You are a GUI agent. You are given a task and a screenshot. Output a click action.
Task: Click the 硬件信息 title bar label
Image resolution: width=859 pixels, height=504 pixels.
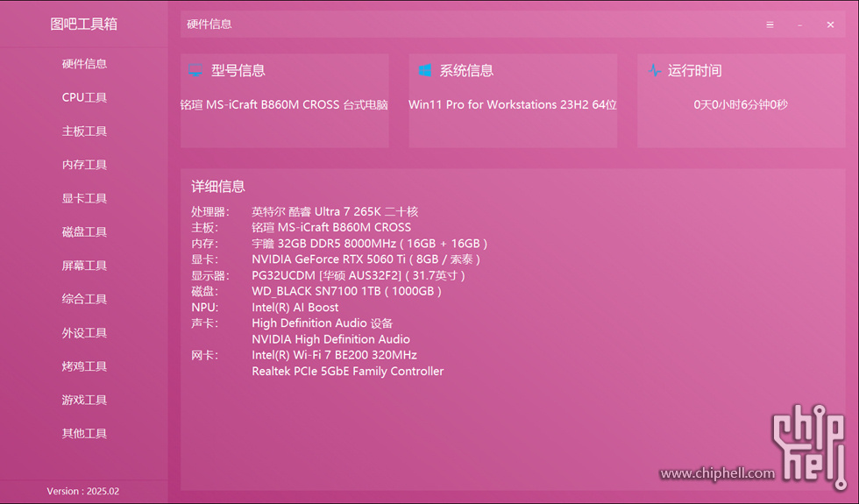click(x=209, y=25)
